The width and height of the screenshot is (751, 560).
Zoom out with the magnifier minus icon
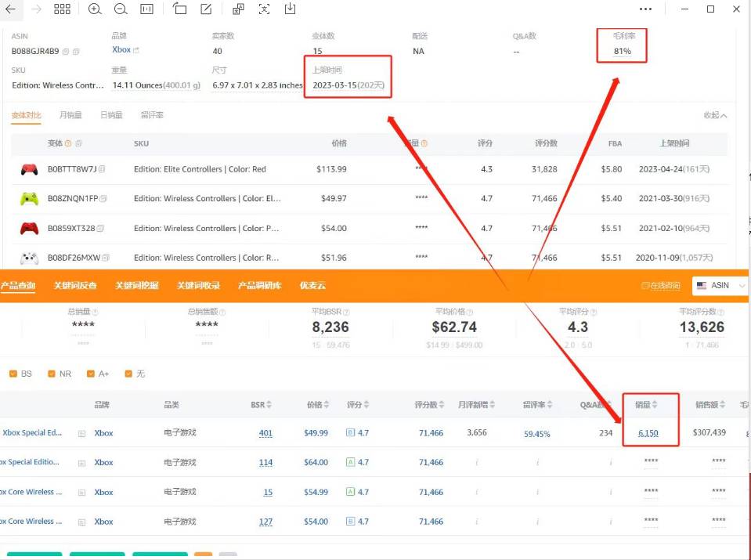(121, 9)
